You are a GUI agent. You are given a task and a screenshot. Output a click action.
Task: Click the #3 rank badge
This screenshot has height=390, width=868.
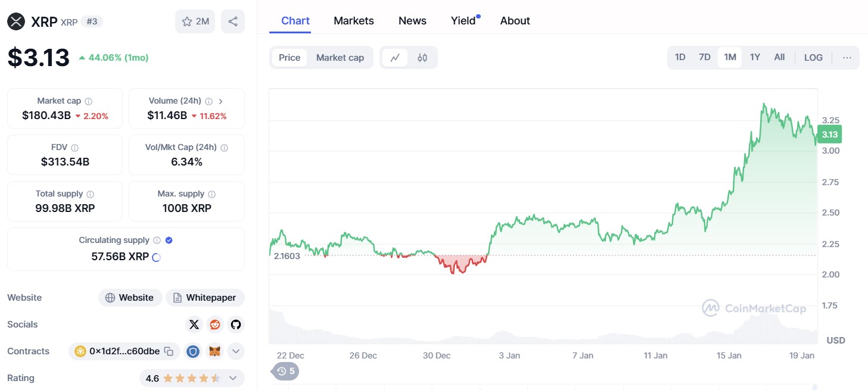click(x=92, y=22)
